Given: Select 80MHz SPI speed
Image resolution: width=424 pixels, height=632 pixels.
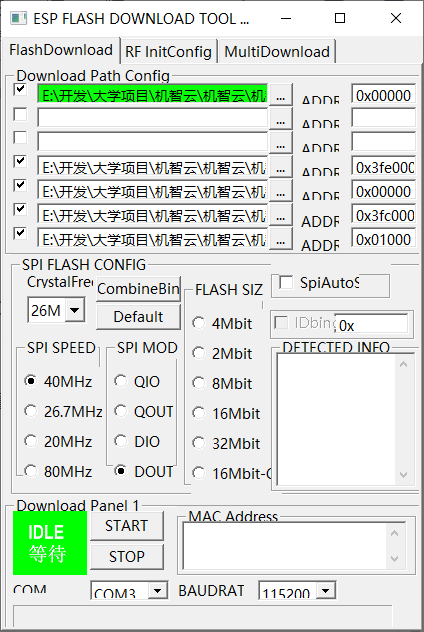Looking at the screenshot, I should pyautogui.click(x=58, y=471).
